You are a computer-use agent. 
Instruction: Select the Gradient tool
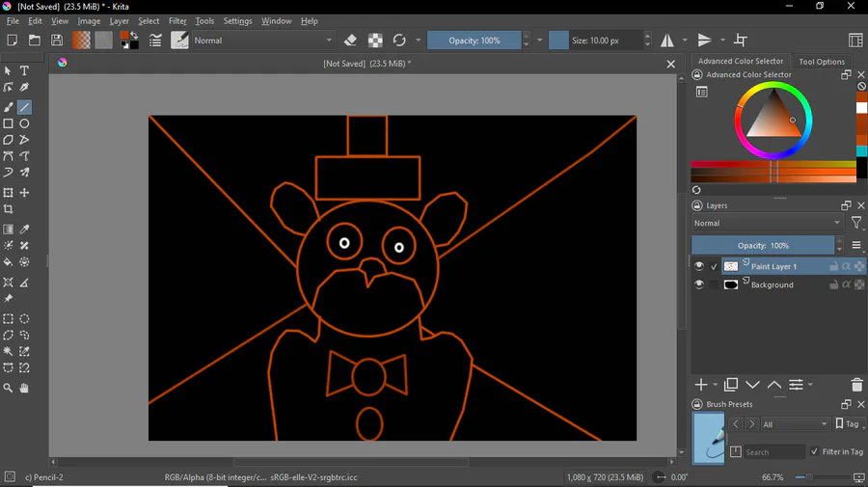pos(9,230)
